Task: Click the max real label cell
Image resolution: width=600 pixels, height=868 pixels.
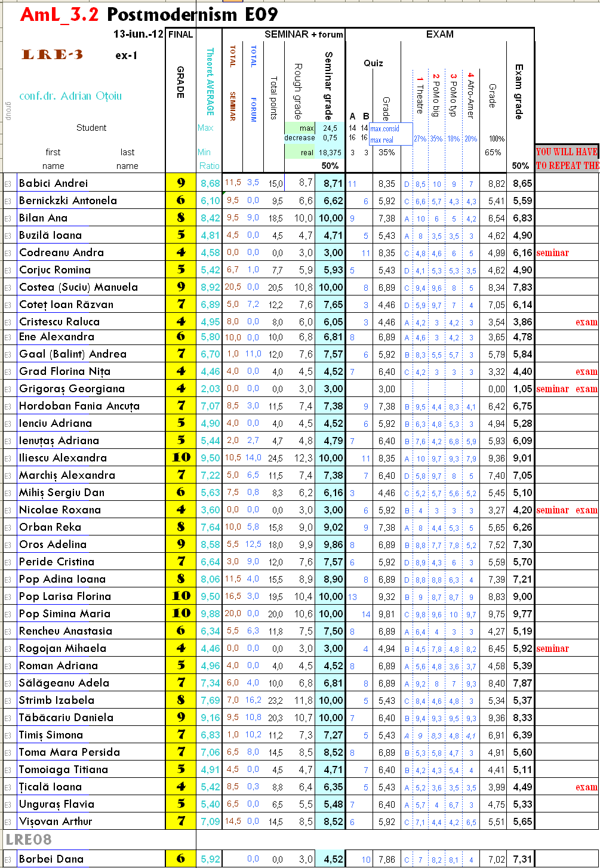Action: [382, 140]
